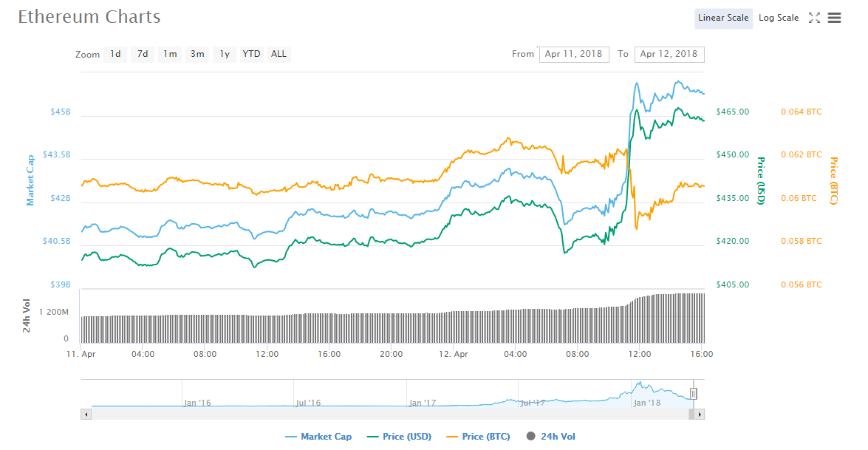
Task: Open the chart hamburger context menu
Action: 834,18
